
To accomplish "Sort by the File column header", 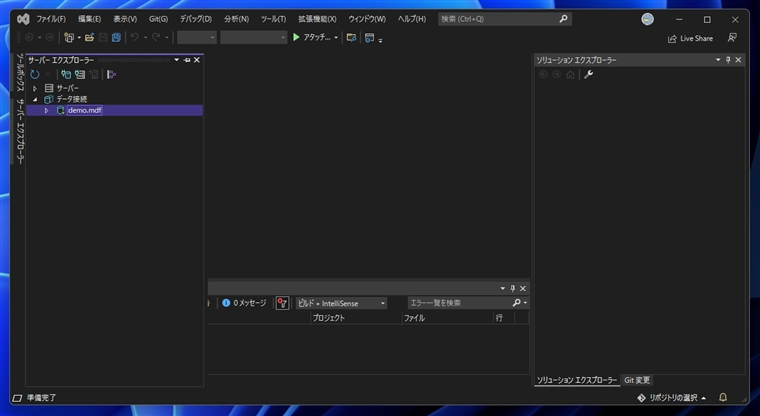I will tap(448, 318).
